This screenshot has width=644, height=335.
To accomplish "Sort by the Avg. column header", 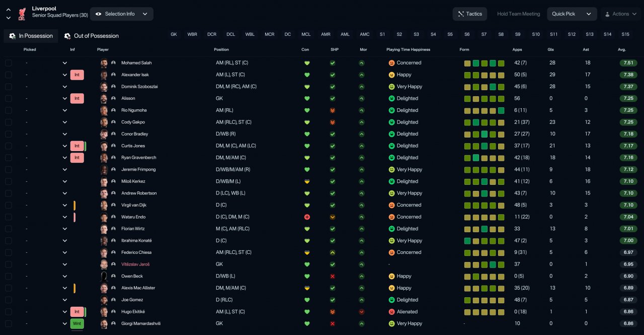I will [622, 50].
